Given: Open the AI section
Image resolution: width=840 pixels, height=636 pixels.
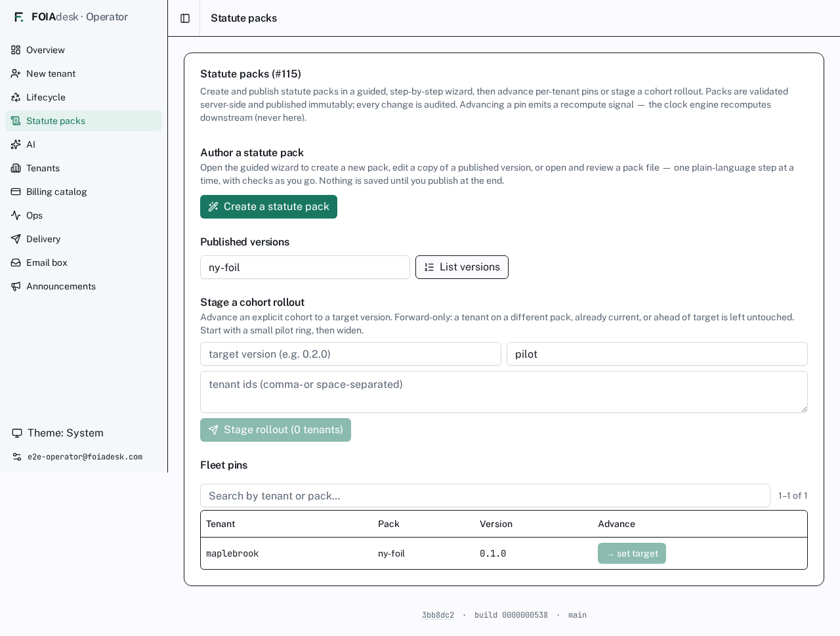Looking at the screenshot, I should (83, 144).
